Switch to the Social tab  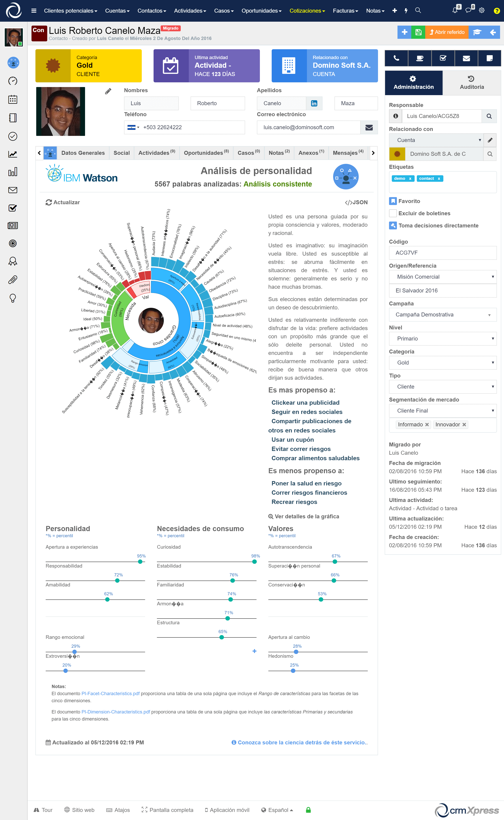122,153
